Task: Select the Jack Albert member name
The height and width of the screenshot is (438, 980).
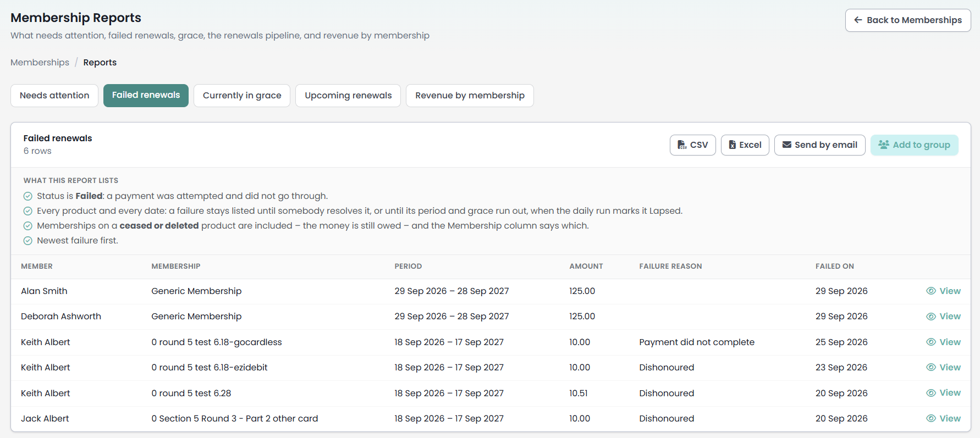Action: click(45, 419)
